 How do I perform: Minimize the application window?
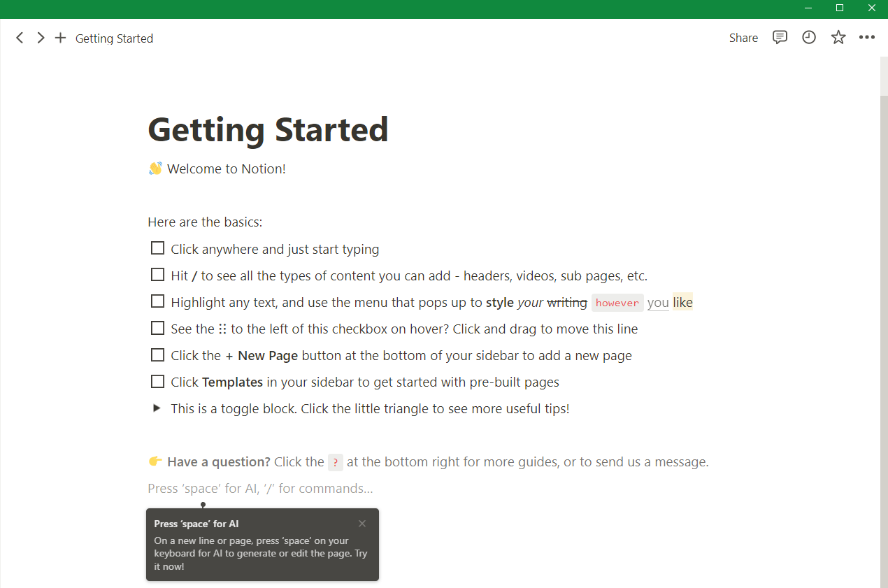tap(808, 8)
